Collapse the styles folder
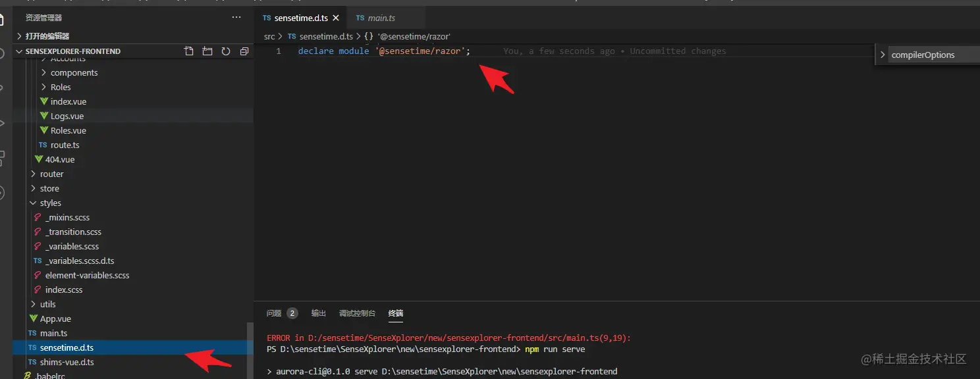 click(x=133, y=203)
